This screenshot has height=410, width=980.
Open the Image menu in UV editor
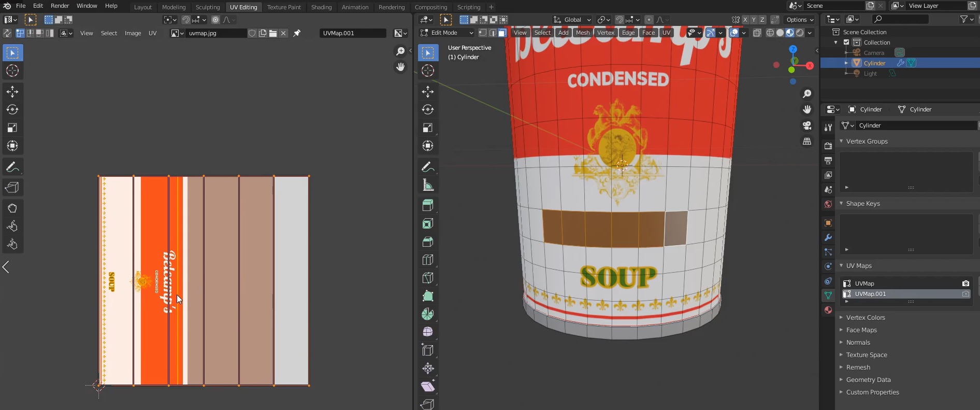(x=133, y=33)
